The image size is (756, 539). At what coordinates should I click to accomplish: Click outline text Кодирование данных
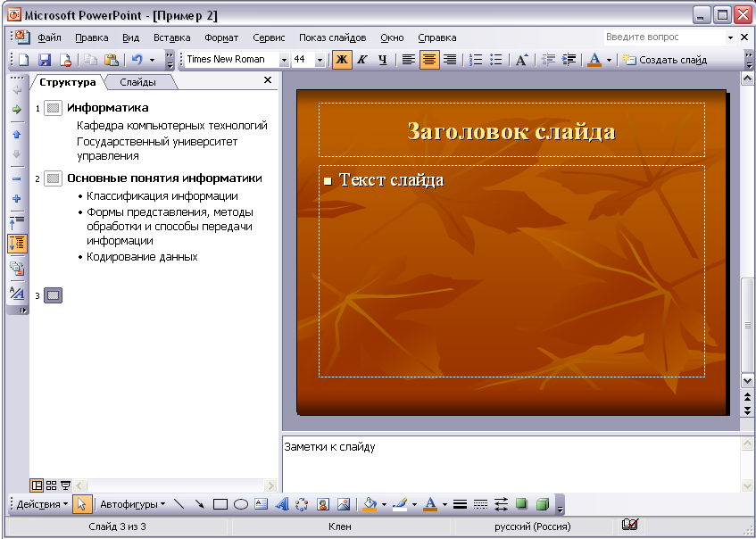click(142, 257)
